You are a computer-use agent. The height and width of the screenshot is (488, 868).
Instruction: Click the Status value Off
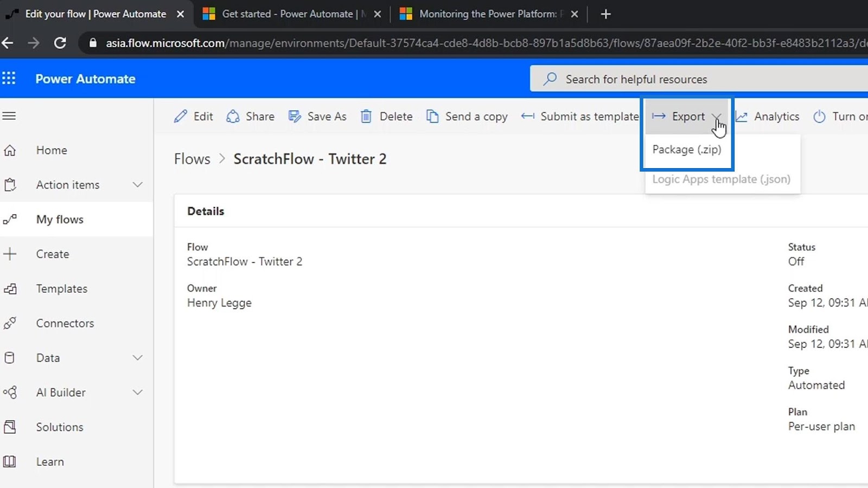point(796,261)
